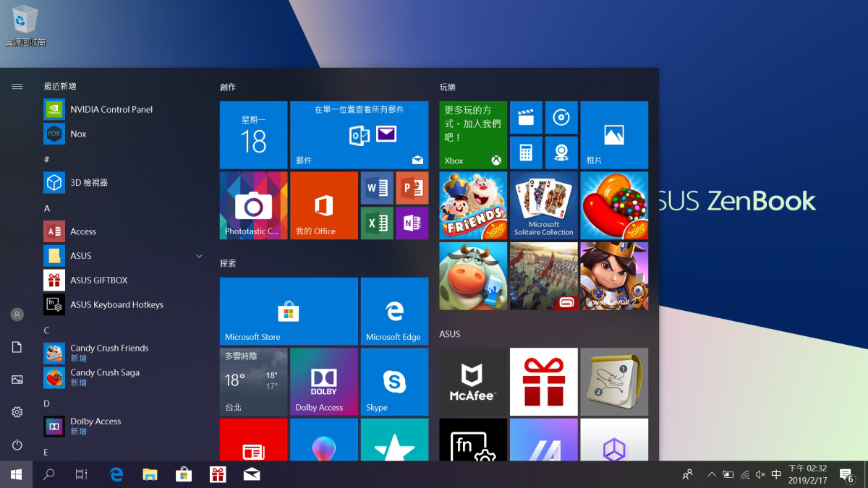
Task: Open Microsoft Solitaire Collection tile
Action: click(543, 205)
